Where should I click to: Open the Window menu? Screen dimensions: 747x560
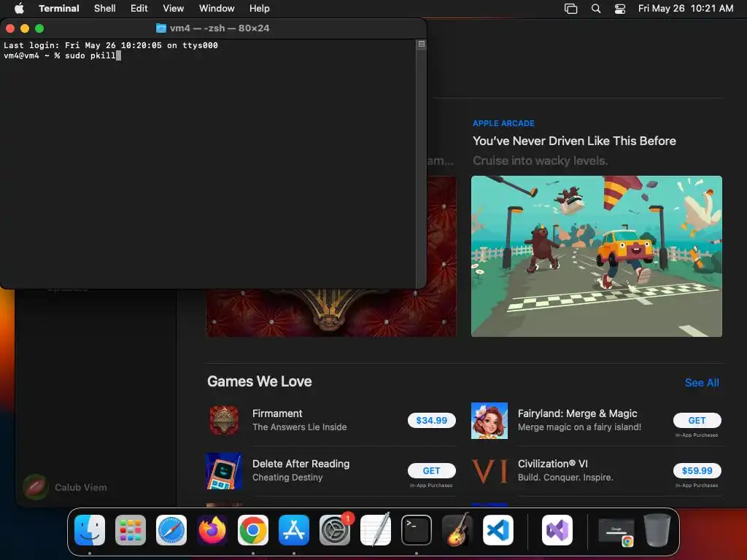coord(217,8)
